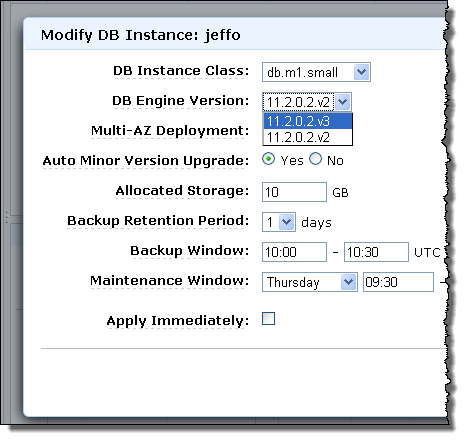Click the db.m1.small selected value

point(302,72)
